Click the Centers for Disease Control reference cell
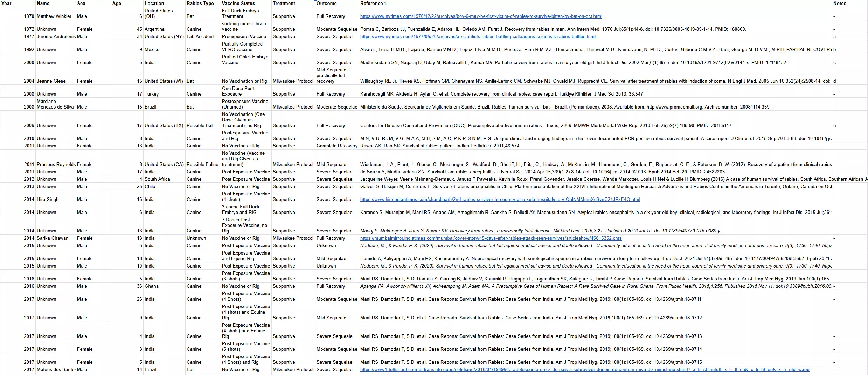Screen dimensions: 868x375 coord(595,120)
